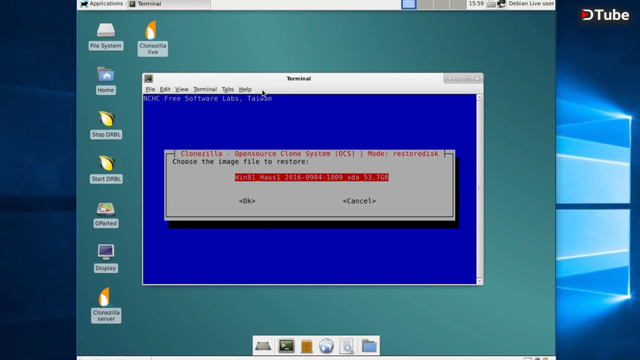This screenshot has height=360, width=640.
Task: Open the Tabs menu in Terminal
Action: (228, 89)
